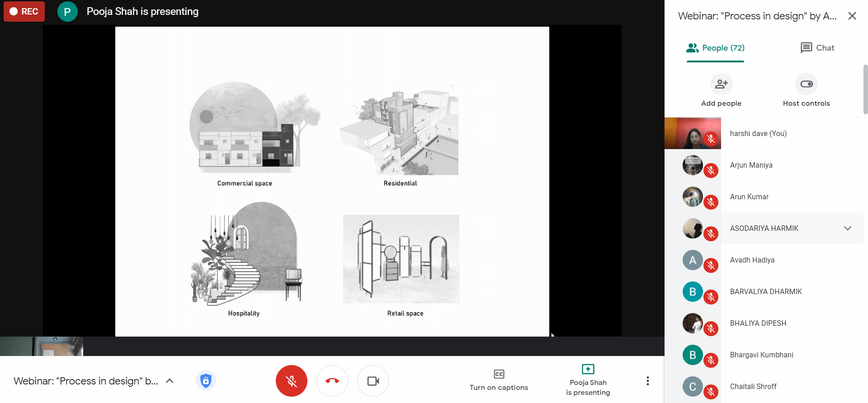Viewport: 868px width, 403px height.
Task: Switch to the Chat tab
Action: 817,48
